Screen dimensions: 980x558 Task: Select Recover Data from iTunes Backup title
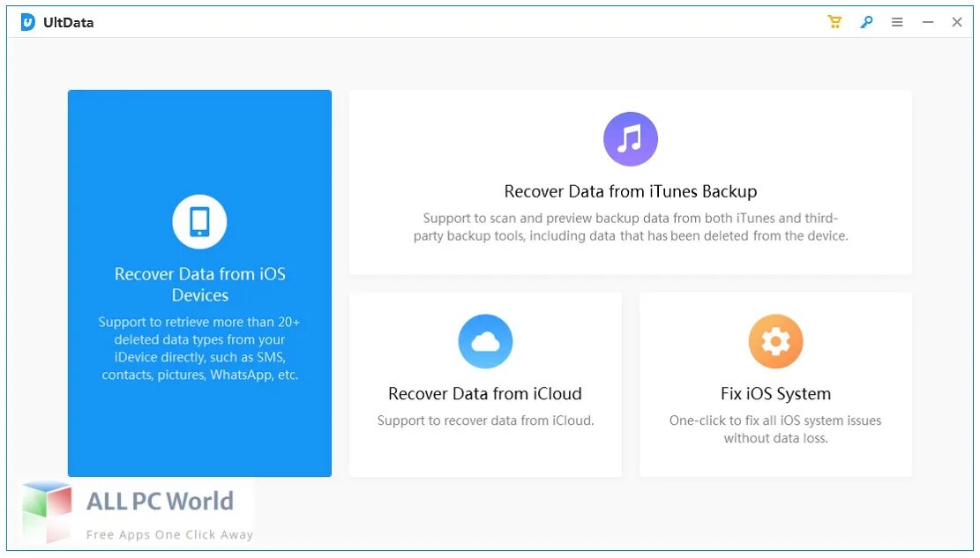[x=630, y=191]
